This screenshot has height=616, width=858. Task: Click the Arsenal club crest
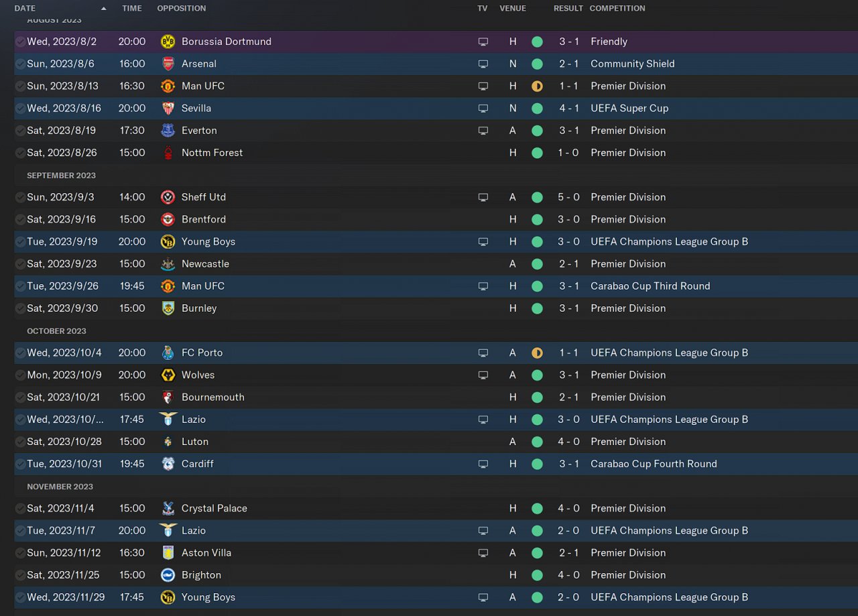(168, 64)
